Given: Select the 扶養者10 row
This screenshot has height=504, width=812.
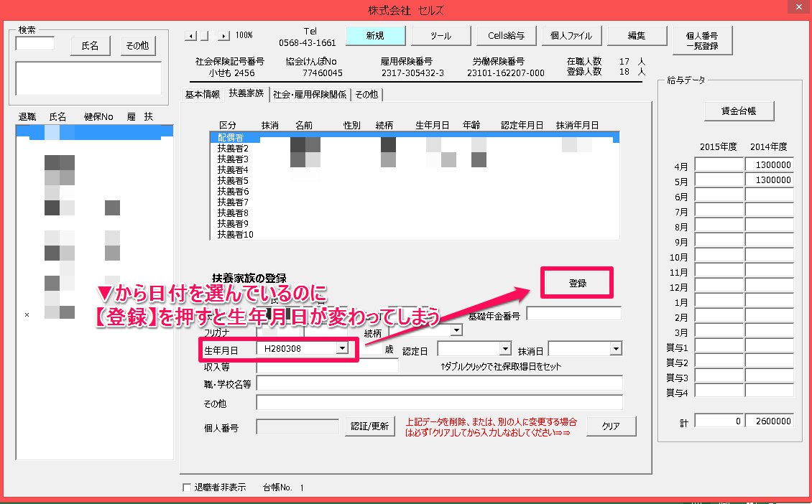Looking at the screenshot, I should [x=415, y=234].
